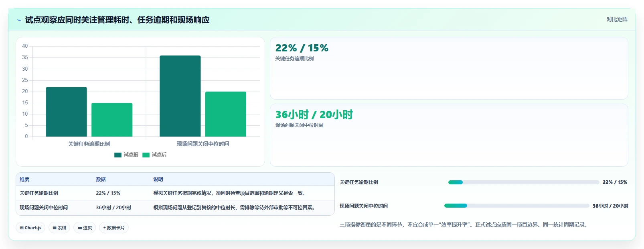Click the 22% / 15% value beside the progress bar
This screenshot has width=644, height=249.
[615, 182]
